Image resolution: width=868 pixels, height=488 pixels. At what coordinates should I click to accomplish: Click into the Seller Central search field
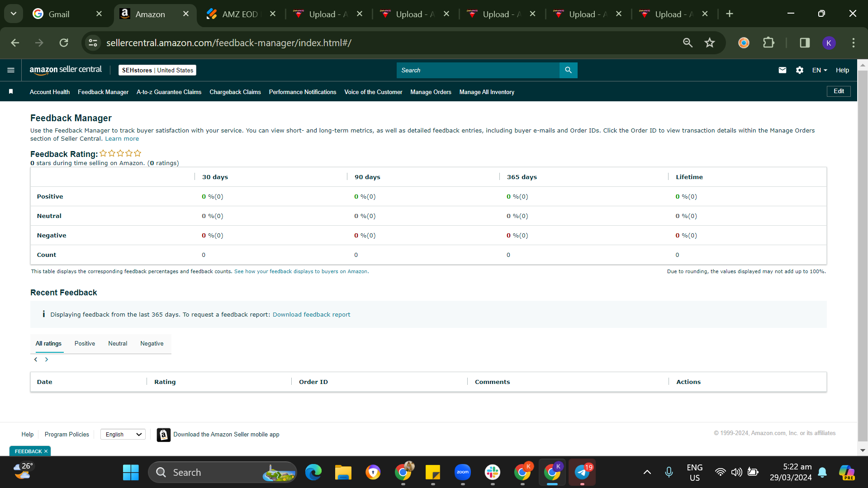tap(478, 70)
